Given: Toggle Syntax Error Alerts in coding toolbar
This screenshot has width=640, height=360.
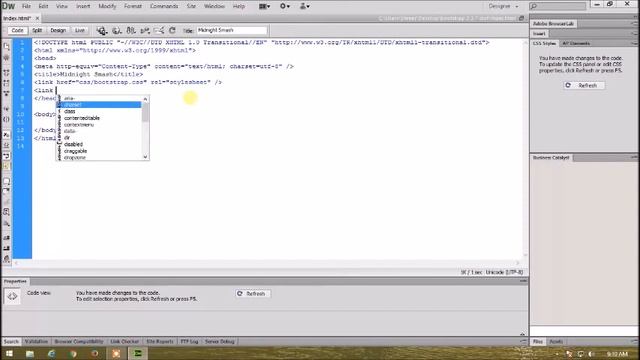Looking at the screenshot, I should tap(7, 166).
